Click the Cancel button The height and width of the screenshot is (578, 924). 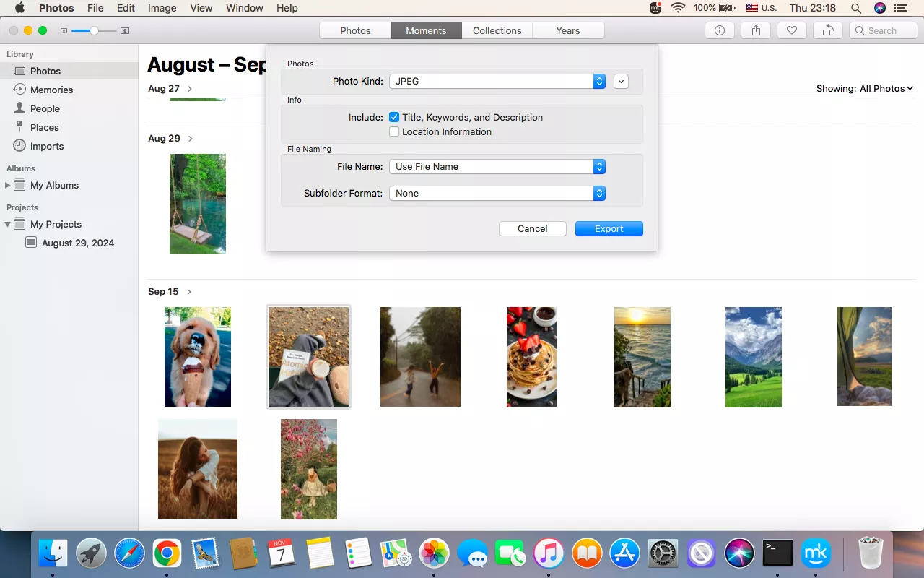click(x=532, y=228)
